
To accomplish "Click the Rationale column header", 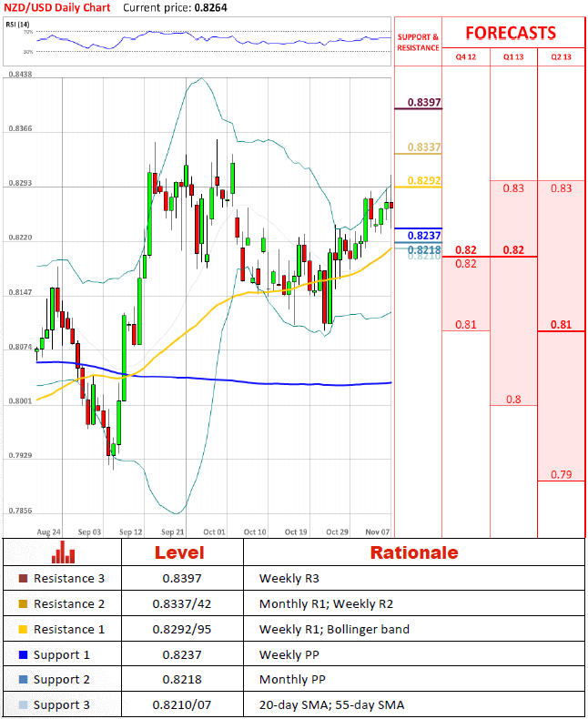I will tap(413, 552).
